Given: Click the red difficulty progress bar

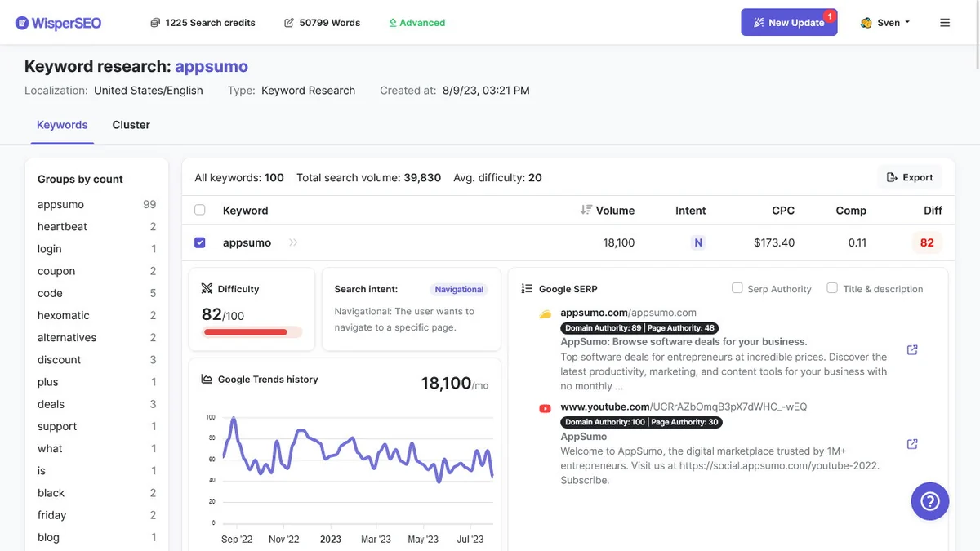Looking at the screenshot, I should point(245,332).
